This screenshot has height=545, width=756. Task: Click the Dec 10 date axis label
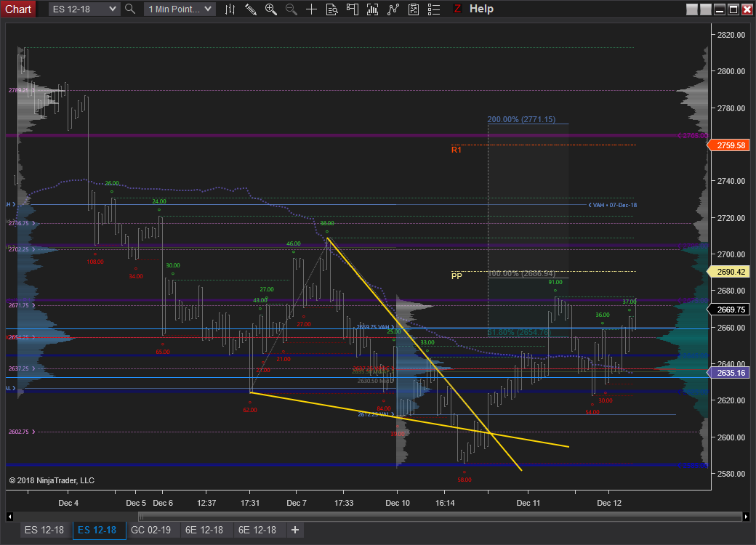[x=398, y=503]
